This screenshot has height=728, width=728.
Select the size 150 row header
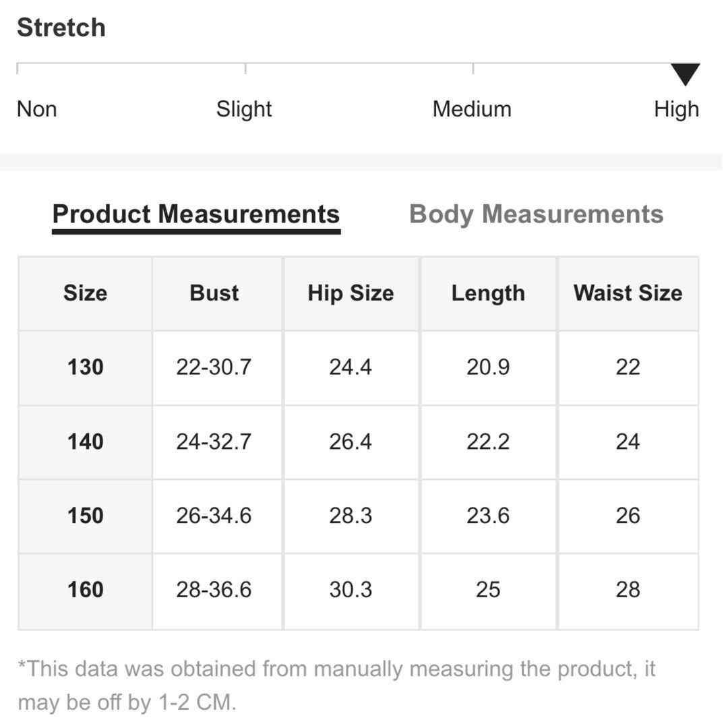click(85, 516)
